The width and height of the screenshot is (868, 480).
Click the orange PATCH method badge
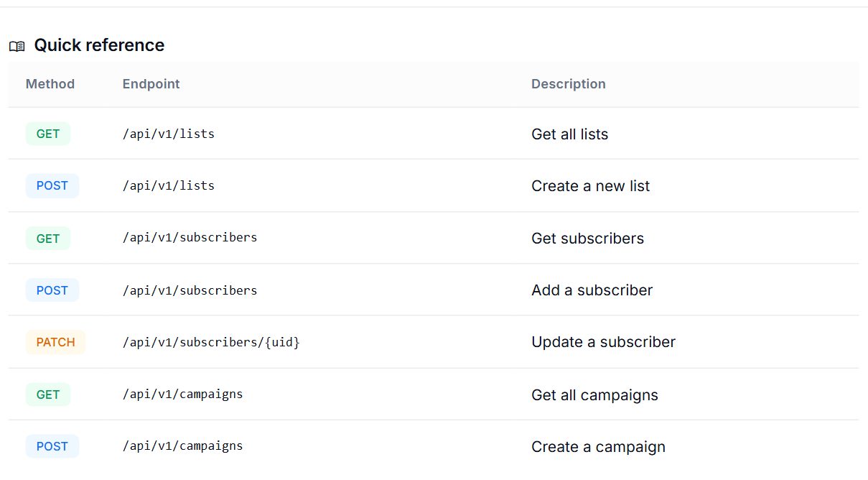(x=55, y=342)
